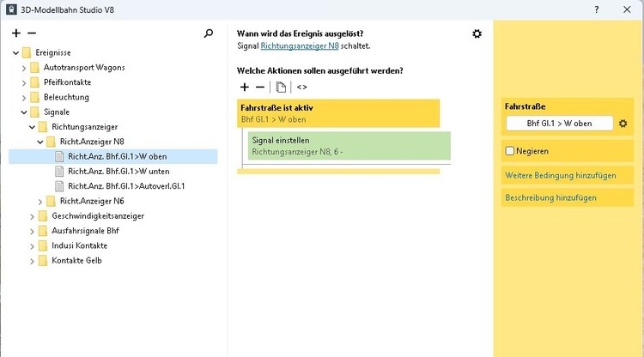Expand the Geschwindigkeitsanzeiger folder
644x357 pixels.
tap(32, 216)
